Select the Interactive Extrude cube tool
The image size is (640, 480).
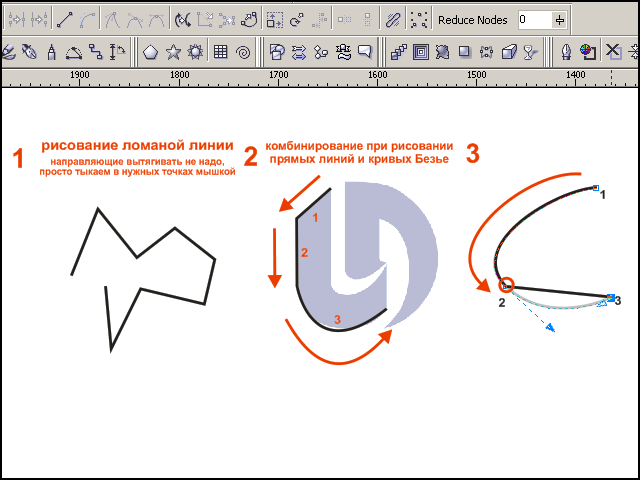click(508, 51)
